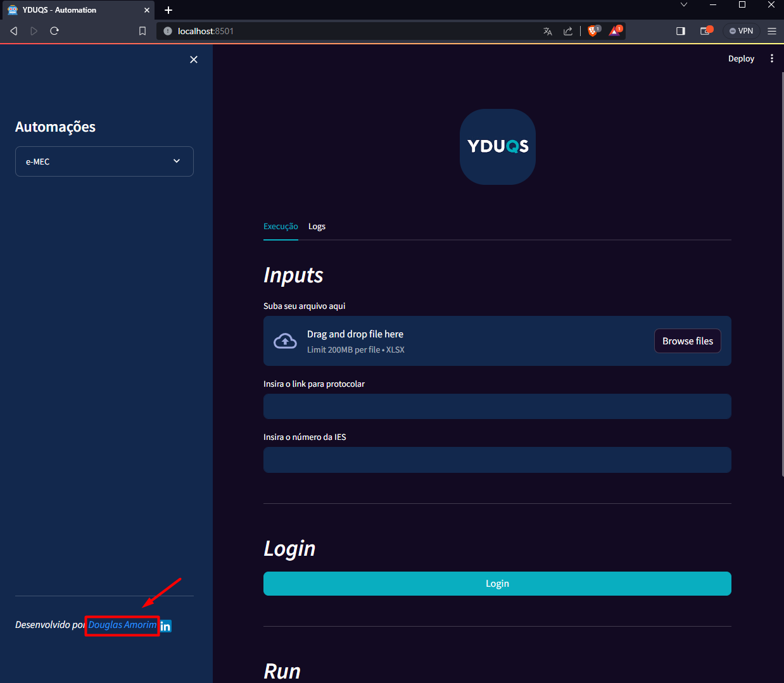Open a new browser tab
Image resolution: width=784 pixels, height=683 pixels.
click(x=168, y=10)
